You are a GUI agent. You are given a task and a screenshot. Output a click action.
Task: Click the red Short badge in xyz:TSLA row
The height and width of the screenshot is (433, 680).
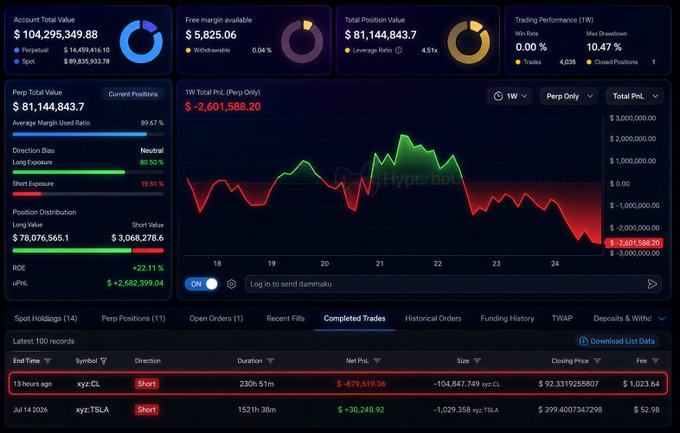[x=147, y=410]
